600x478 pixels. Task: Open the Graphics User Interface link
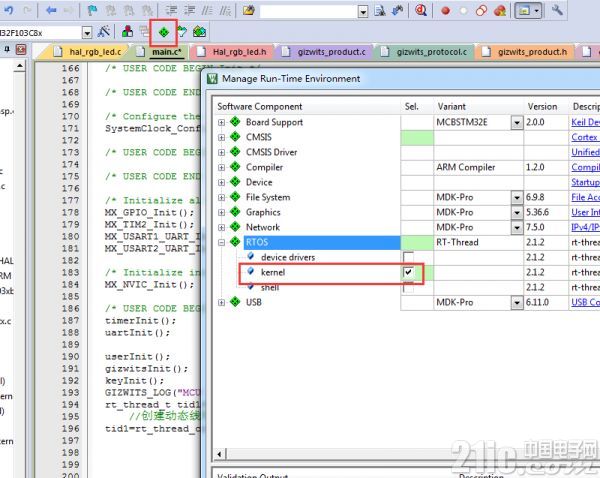pos(585,212)
